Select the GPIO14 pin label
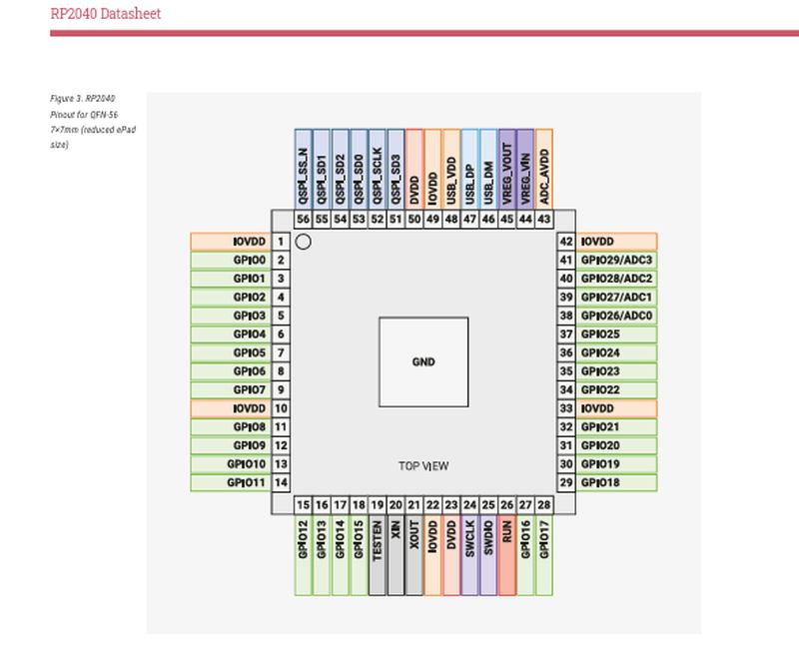The height and width of the screenshot is (672, 799). click(x=341, y=555)
